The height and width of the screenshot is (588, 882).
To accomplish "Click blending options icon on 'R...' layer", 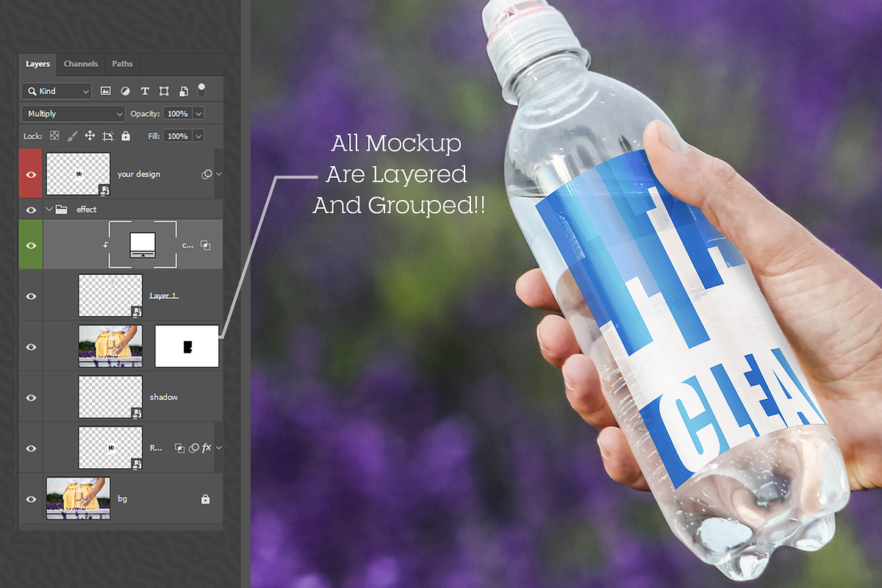I will coord(179,448).
